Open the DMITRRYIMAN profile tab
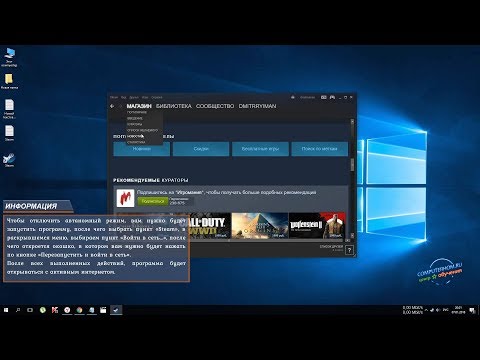Image resolution: width=480 pixels, height=360 pixels. pos(257,106)
